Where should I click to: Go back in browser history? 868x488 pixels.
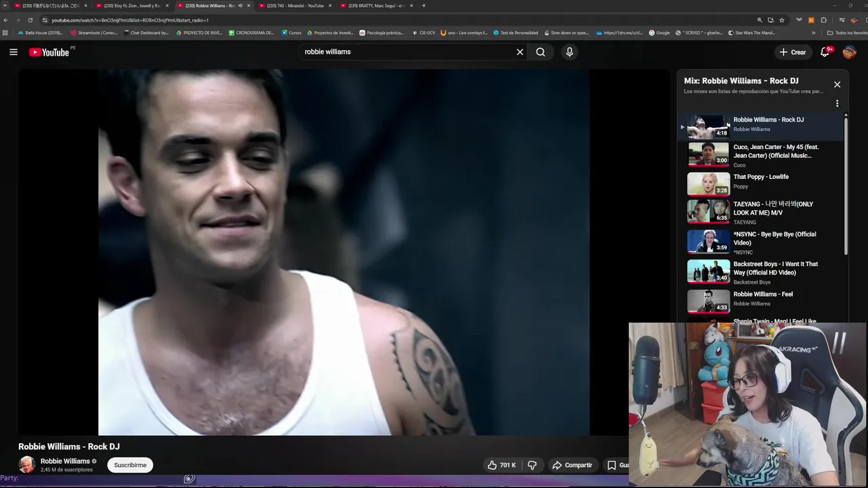(x=6, y=20)
